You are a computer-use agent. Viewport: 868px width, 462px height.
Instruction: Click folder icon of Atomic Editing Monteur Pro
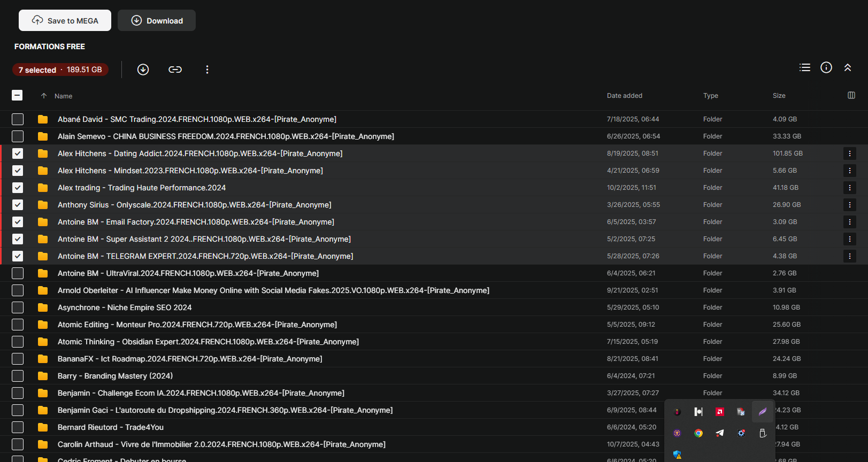click(x=43, y=325)
